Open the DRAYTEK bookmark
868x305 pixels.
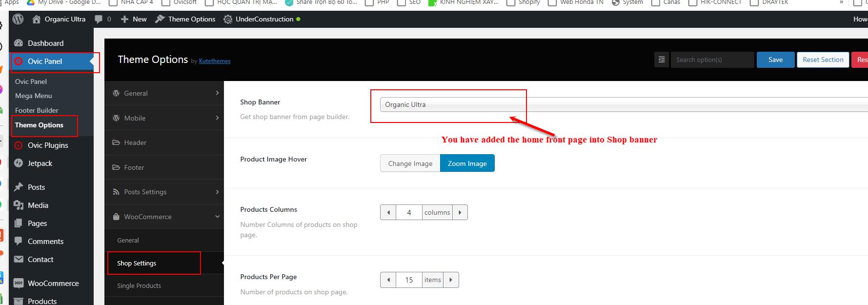click(769, 2)
